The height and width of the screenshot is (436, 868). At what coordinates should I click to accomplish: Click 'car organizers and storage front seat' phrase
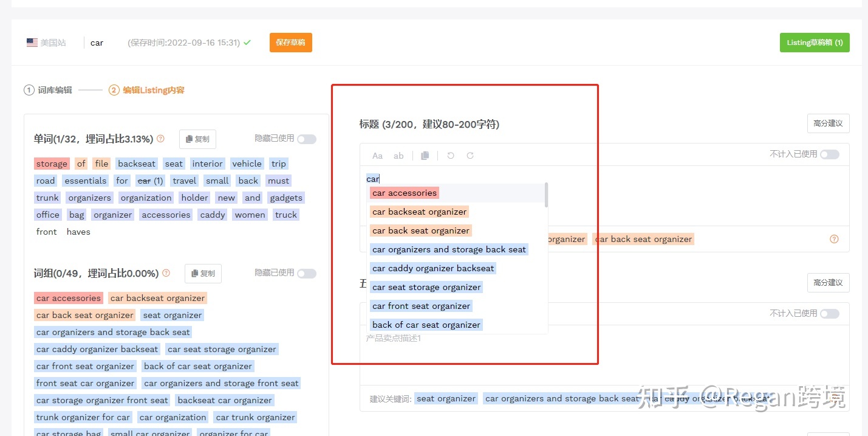point(221,383)
